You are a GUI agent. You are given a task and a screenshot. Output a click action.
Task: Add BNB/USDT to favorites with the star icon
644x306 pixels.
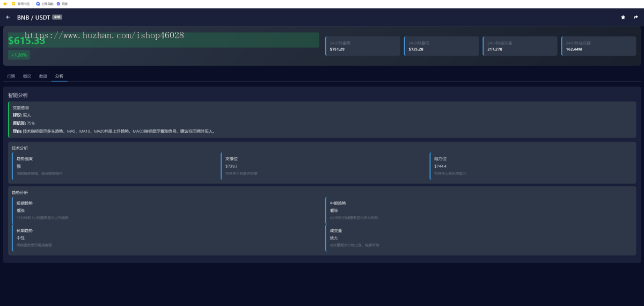[623, 17]
